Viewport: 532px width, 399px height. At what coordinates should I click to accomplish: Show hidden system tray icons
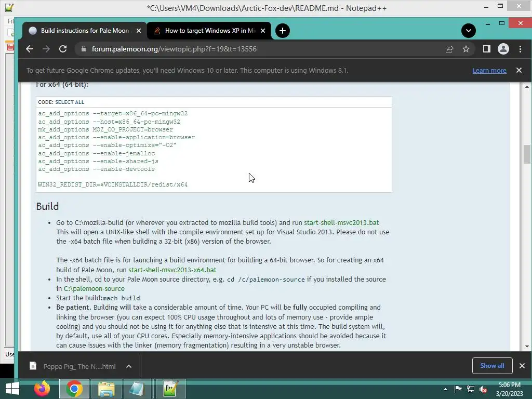(x=445, y=389)
